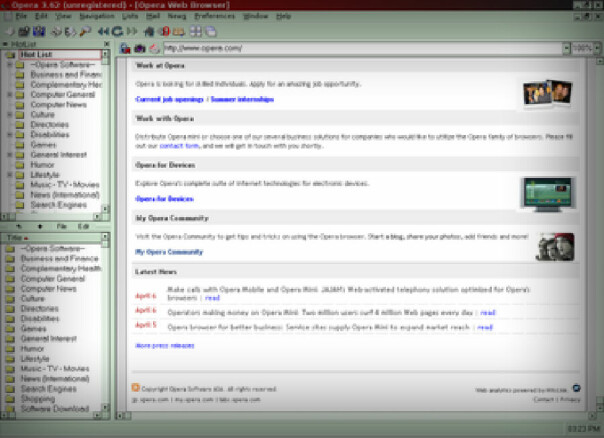Expand the Computer General tree folder
Viewport: 604px width, 438px height.
[10, 95]
